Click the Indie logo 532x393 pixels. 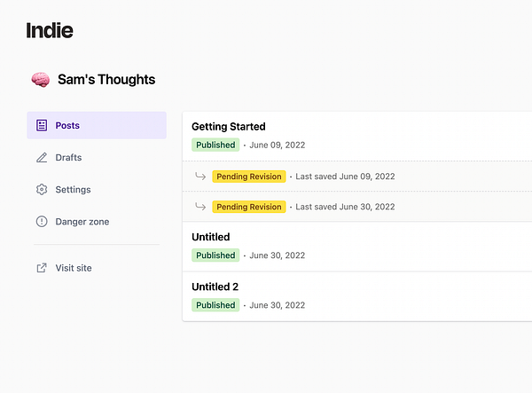50,31
